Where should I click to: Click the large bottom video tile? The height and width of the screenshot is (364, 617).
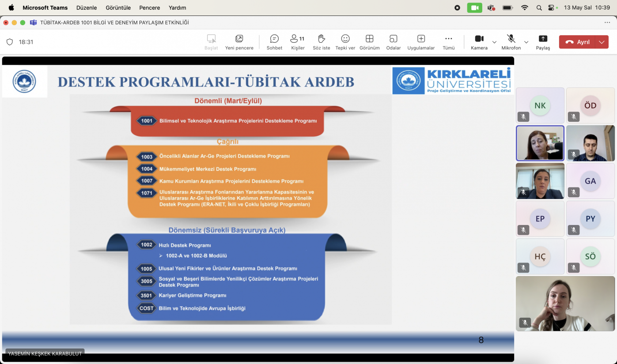[565, 304]
